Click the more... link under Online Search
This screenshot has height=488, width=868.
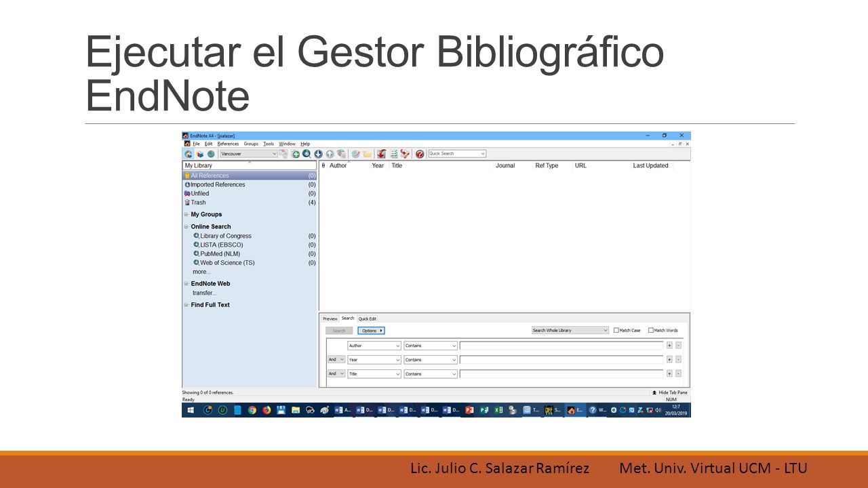pyautogui.click(x=201, y=272)
